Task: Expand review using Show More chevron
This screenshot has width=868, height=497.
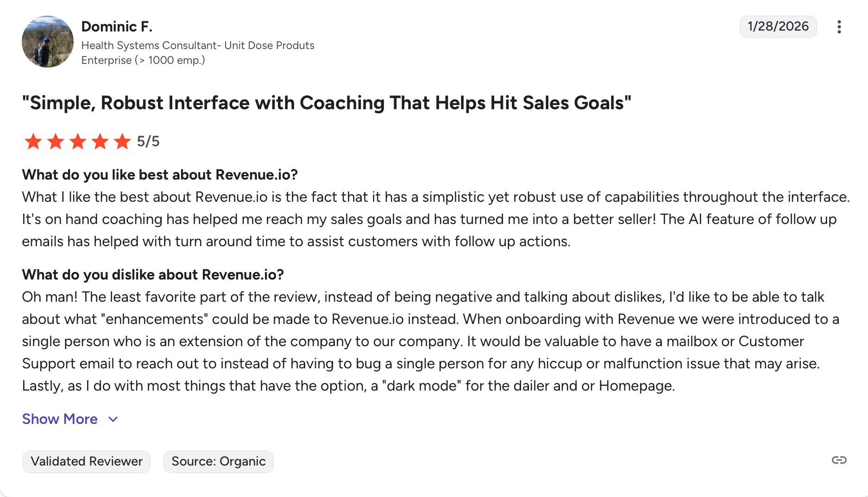Action: coord(113,419)
